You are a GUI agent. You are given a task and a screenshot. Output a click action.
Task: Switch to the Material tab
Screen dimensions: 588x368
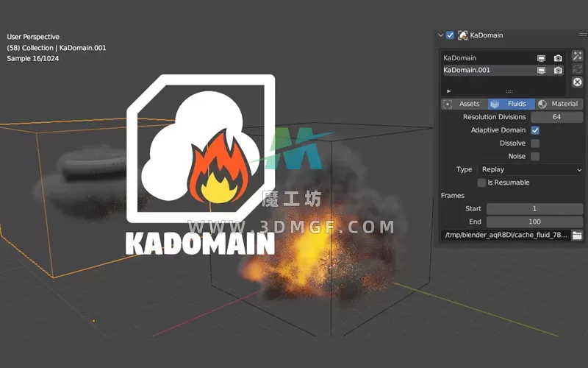point(559,104)
